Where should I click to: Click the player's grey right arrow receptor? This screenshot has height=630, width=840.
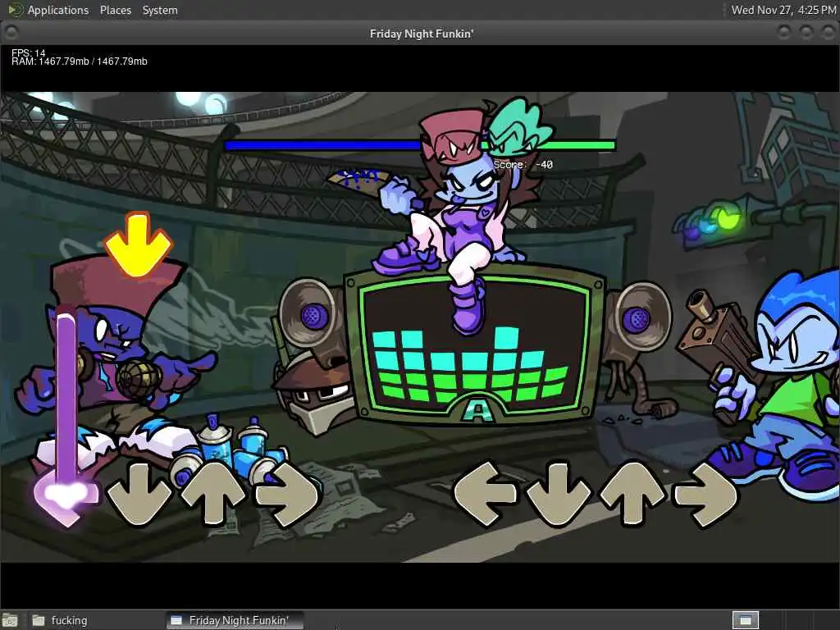(x=706, y=496)
